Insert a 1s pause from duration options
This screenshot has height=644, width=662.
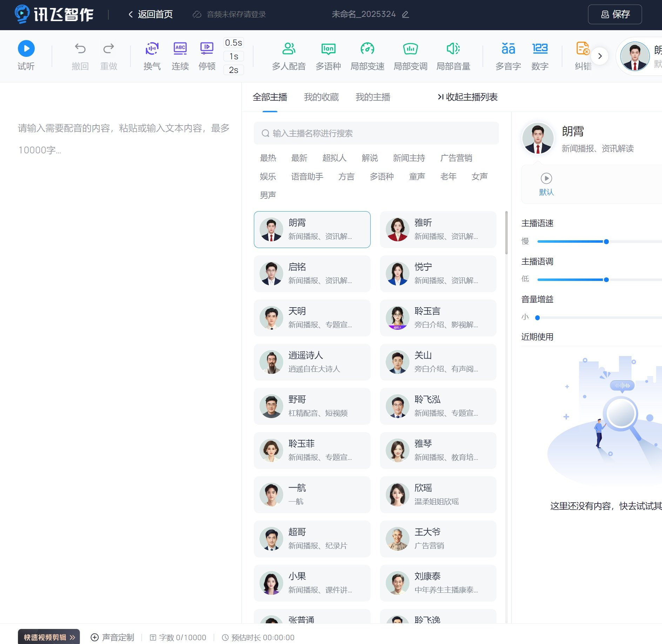point(233,56)
